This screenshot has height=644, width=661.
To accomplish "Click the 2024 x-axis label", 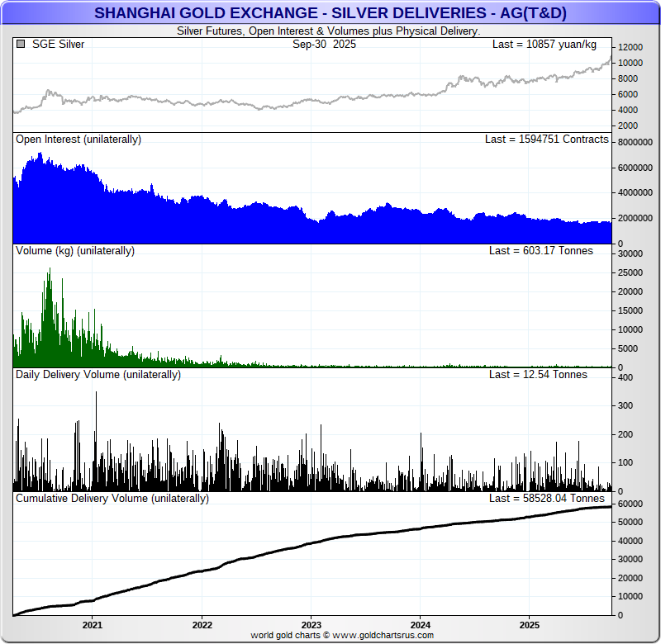I will tap(421, 625).
